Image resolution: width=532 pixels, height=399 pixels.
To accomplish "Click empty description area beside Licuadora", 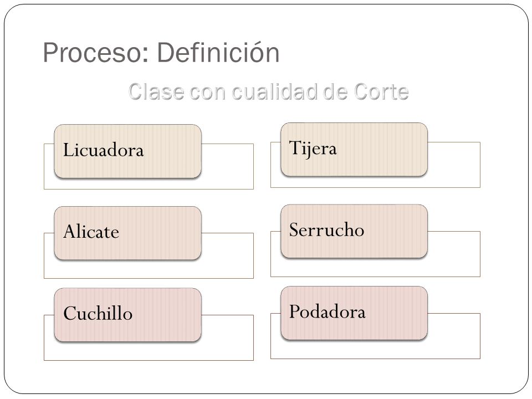I will [227, 166].
